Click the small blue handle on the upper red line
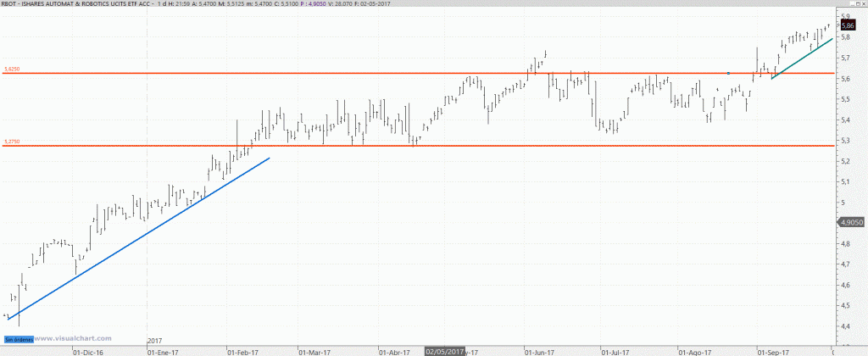868x356 pixels. [x=728, y=73]
